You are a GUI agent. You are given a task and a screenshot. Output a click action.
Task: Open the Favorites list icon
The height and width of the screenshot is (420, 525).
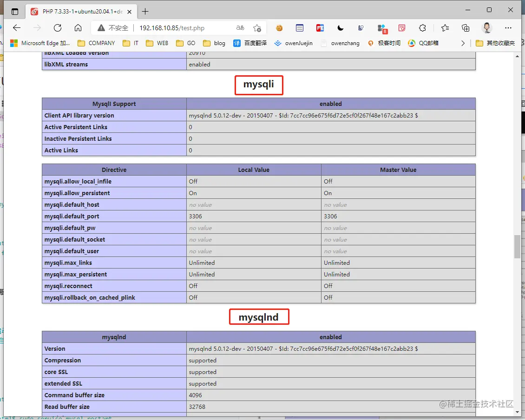point(445,28)
